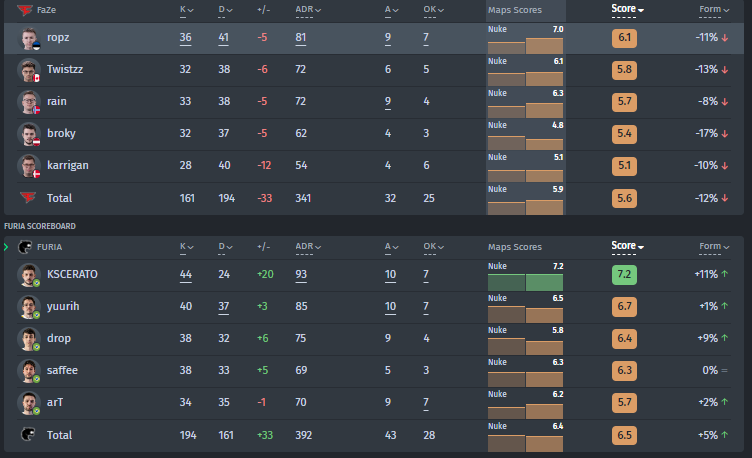Open arT player profile link
752x458 pixels.
(55, 402)
